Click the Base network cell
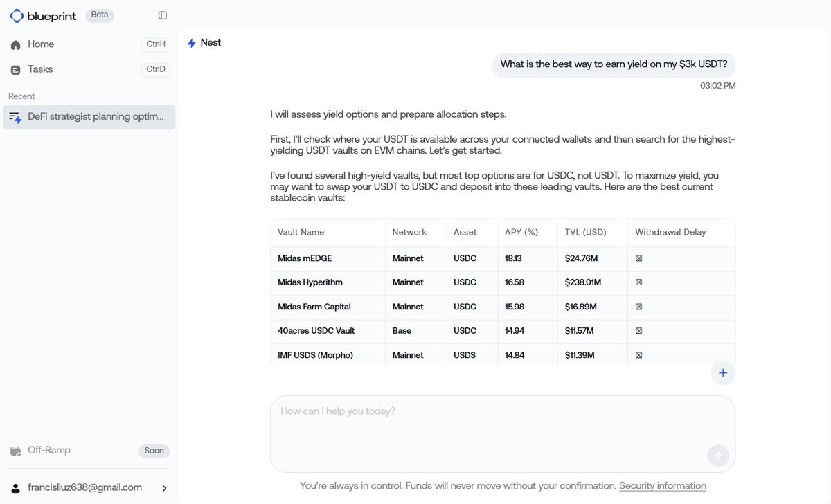 (402, 331)
